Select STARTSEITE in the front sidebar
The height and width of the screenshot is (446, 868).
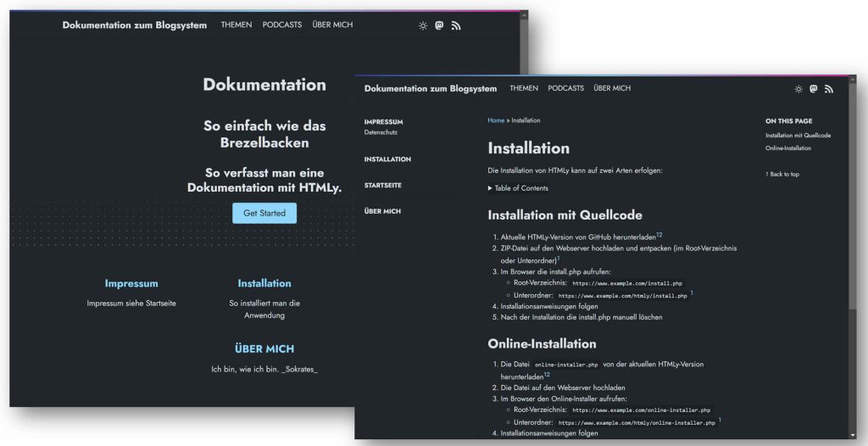point(383,185)
